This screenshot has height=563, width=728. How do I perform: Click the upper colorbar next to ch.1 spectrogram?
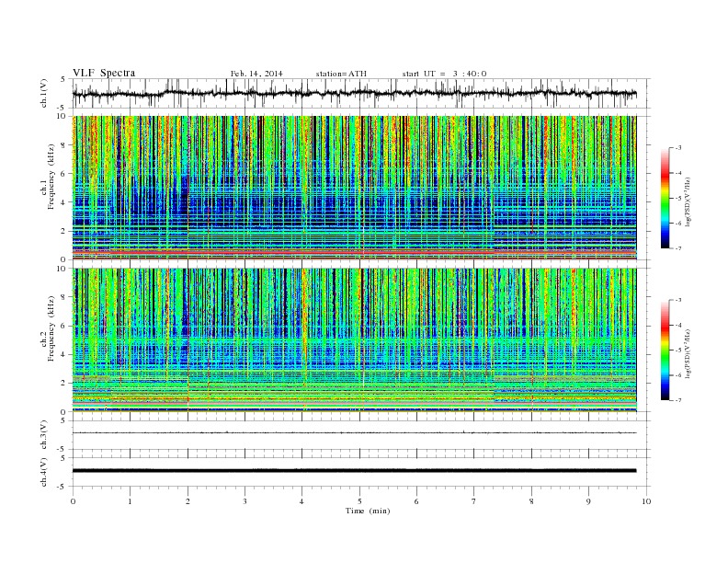(x=665, y=199)
